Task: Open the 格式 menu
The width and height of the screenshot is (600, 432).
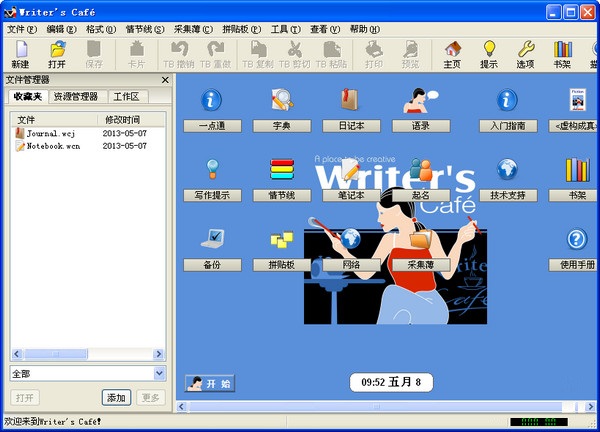Action: 101,29
